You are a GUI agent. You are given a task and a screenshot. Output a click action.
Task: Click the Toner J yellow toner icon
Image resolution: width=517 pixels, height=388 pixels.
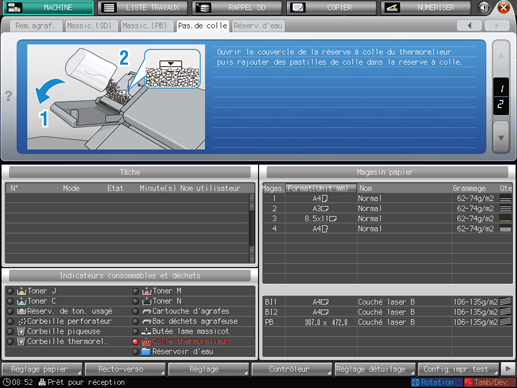pyautogui.click(x=21, y=291)
